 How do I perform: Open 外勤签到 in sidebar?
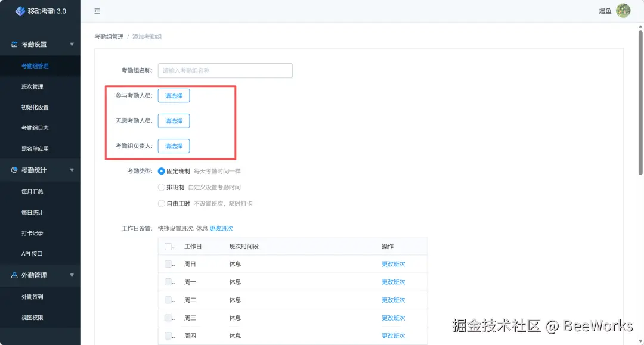coord(32,297)
